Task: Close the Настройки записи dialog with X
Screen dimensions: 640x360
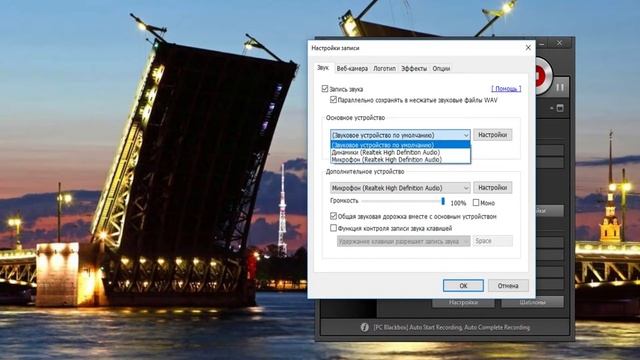Action: 528,48
